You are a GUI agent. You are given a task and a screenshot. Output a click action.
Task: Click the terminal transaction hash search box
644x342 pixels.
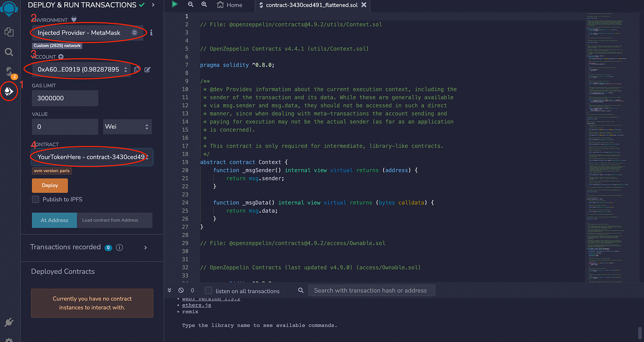[371, 290]
